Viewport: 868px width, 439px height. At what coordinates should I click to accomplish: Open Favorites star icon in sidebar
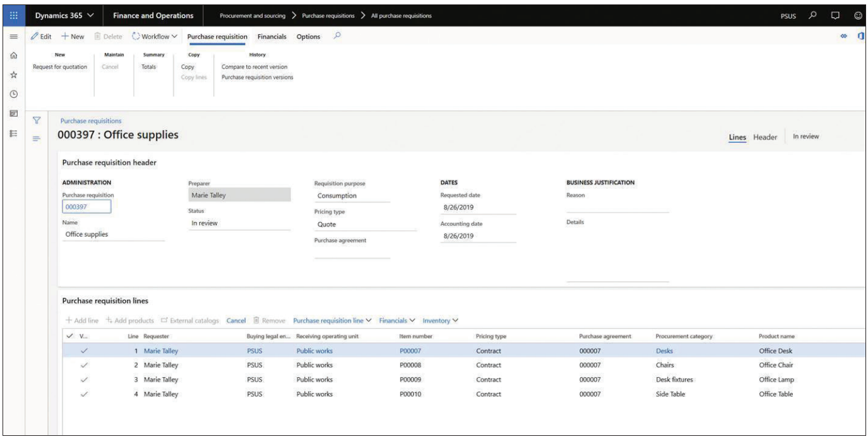point(13,75)
